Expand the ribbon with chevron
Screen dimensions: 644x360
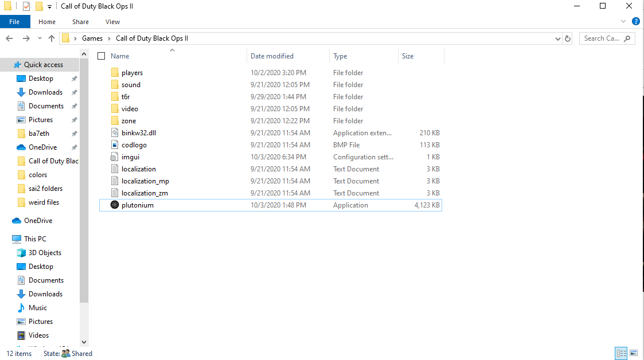623,21
